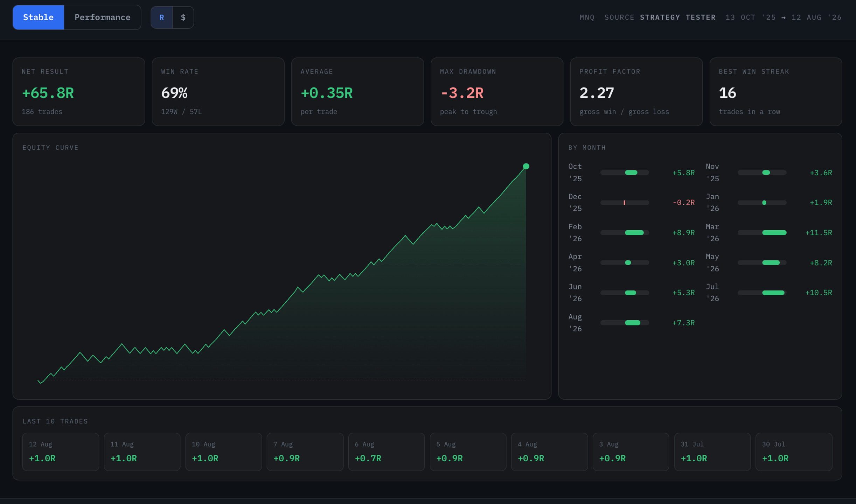This screenshot has height=504, width=856.
Task: Open the 31 Jul trade card
Action: pos(712,451)
